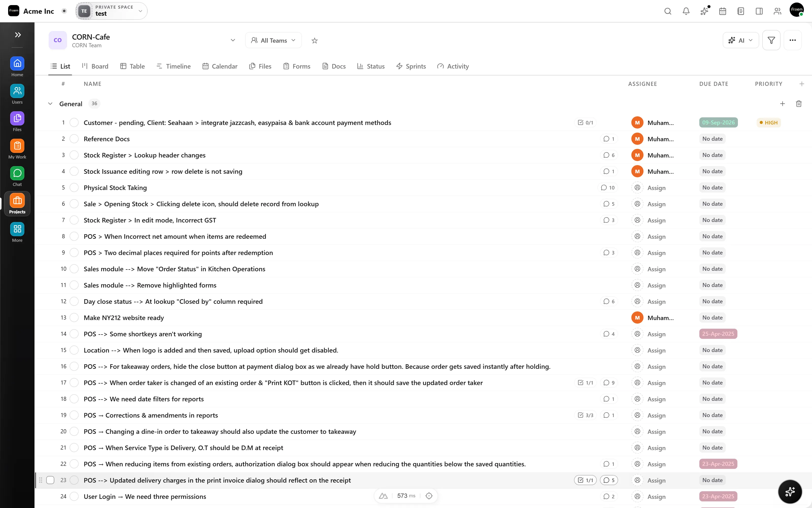
Task: Open Users in sidebar
Action: click(17, 94)
